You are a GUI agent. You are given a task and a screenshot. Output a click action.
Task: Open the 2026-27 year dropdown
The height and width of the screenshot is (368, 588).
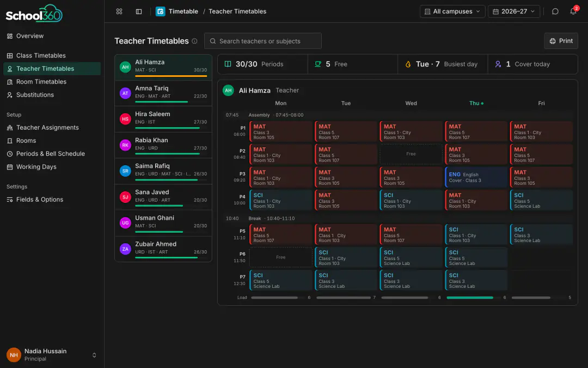(x=514, y=11)
